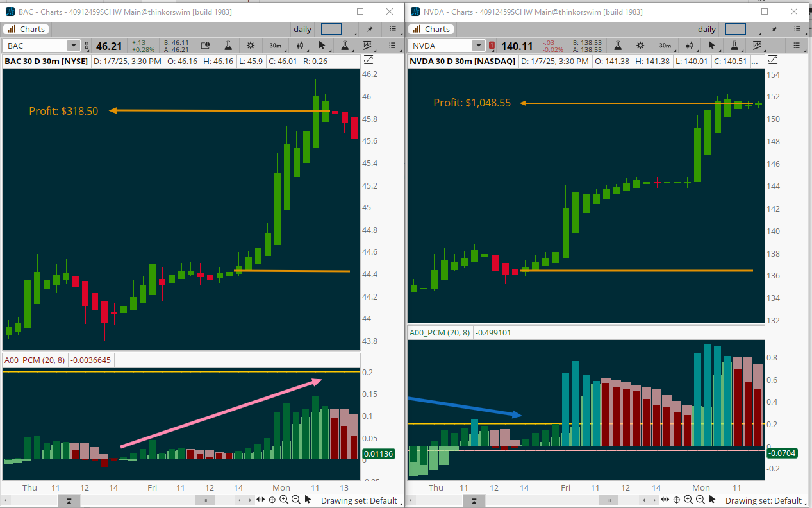The image size is (812, 508).
Task: Open the chart style candlestick menu in NVDA
Action: (x=690, y=46)
